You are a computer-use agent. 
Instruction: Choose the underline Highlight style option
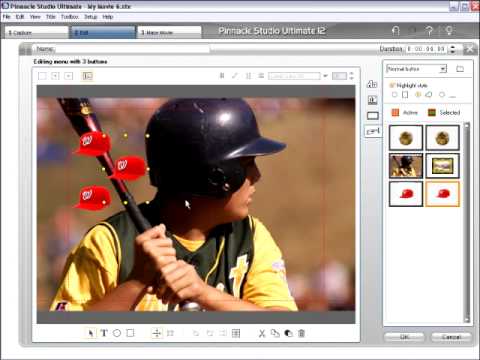pos(452,96)
